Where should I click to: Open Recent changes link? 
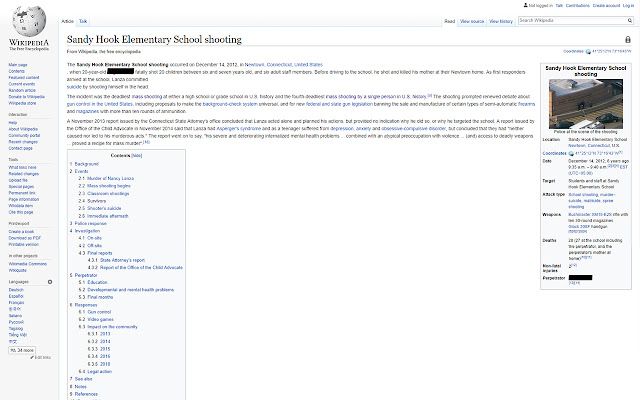[23, 142]
